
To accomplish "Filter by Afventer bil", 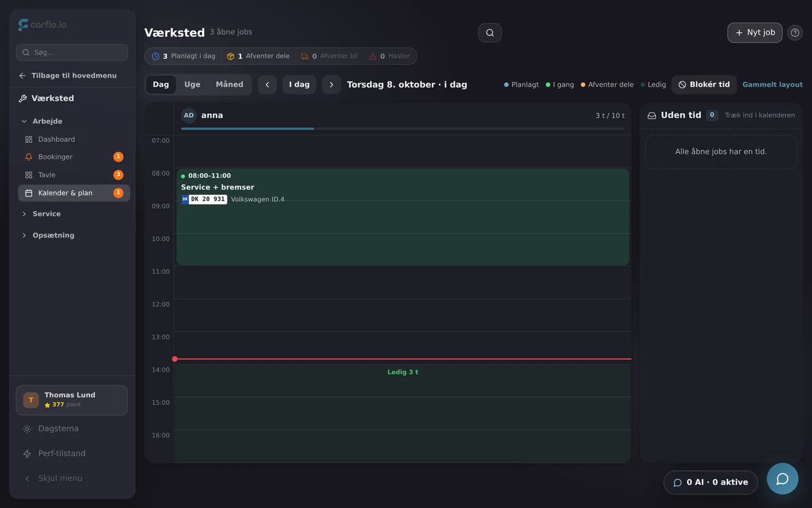I will (329, 56).
